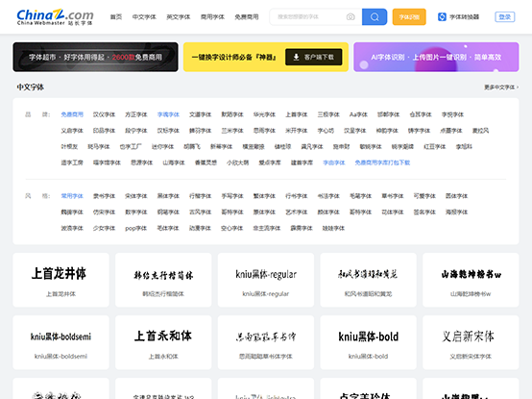Viewport: 532px width, 399px height.
Task: Select the 常用字体 style filter
Action: (x=72, y=196)
